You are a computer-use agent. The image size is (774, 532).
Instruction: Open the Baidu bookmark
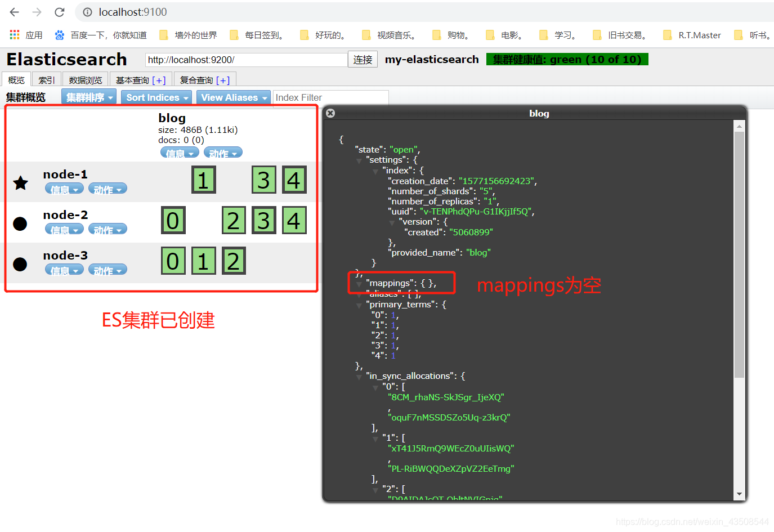pyautogui.click(x=101, y=35)
